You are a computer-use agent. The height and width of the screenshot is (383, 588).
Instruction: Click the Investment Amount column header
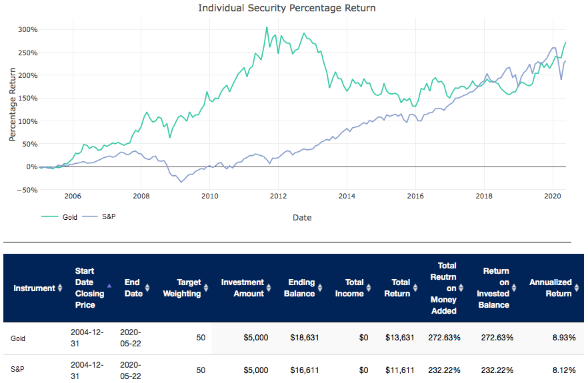(243, 288)
